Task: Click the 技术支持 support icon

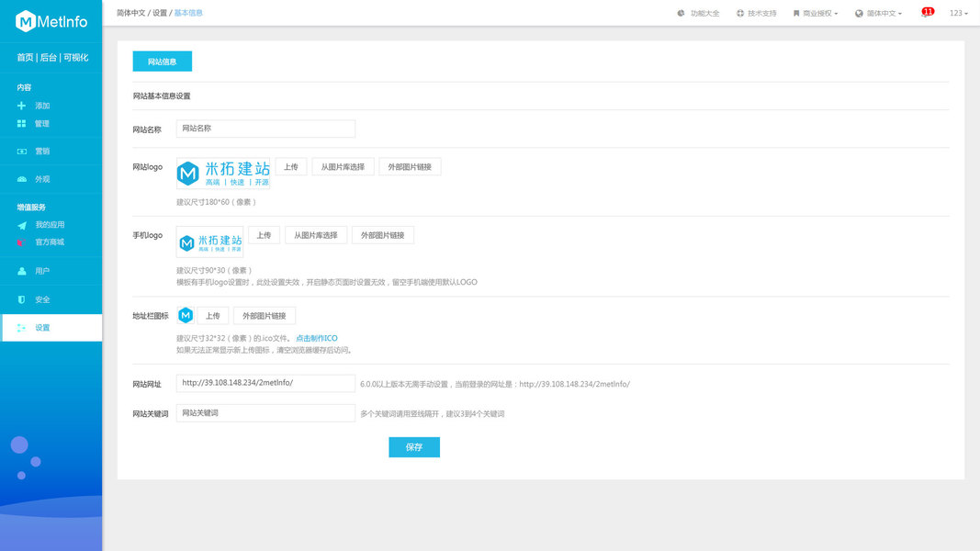Action: (740, 13)
